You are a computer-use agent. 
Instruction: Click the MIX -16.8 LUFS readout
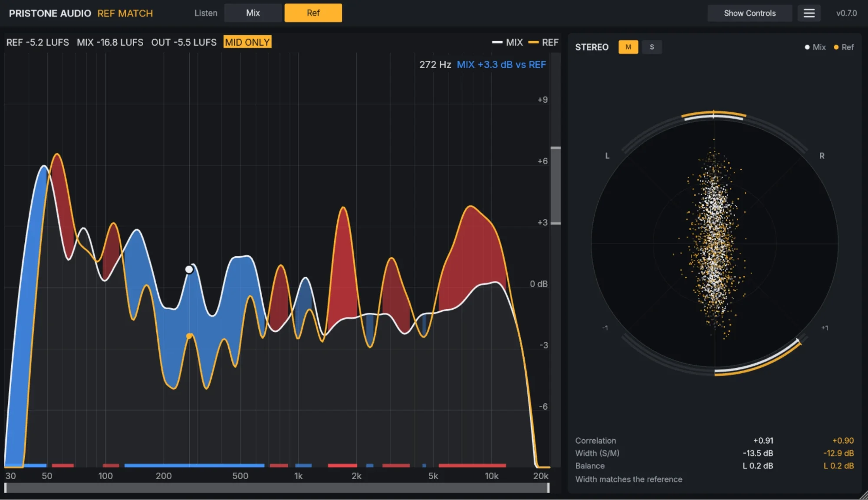pyautogui.click(x=110, y=42)
